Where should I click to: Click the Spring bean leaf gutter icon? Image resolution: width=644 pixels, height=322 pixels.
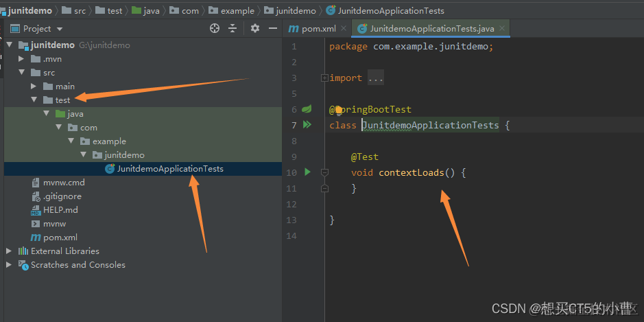[x=307, y=109]
